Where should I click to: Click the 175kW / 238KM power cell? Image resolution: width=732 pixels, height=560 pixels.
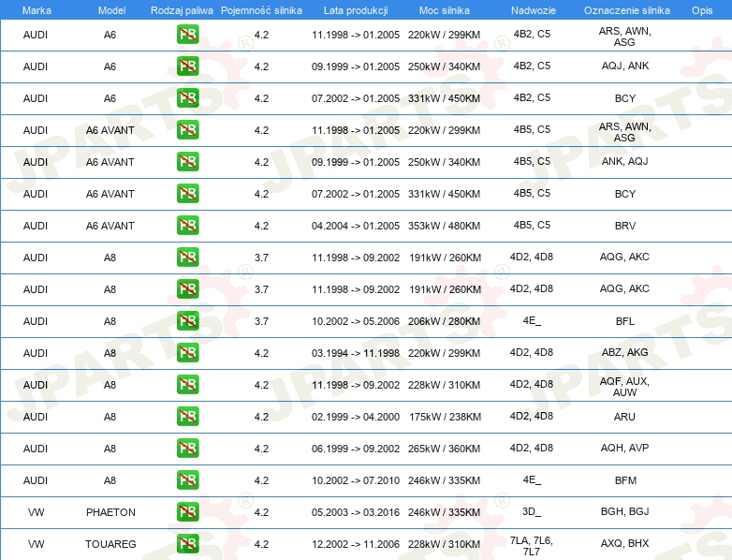click(x=446, y=417)
